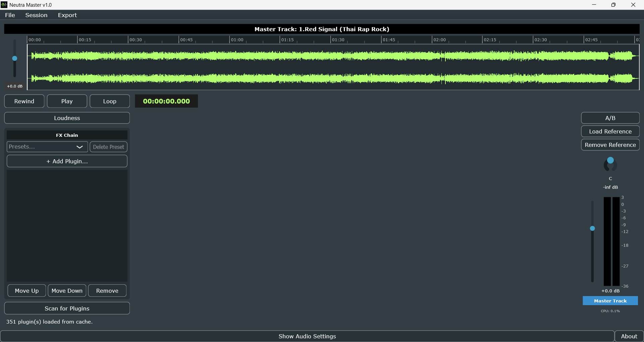Click the upper waveform channel
The height and width of the screenshot is (342, 644).
coord(333,56)
